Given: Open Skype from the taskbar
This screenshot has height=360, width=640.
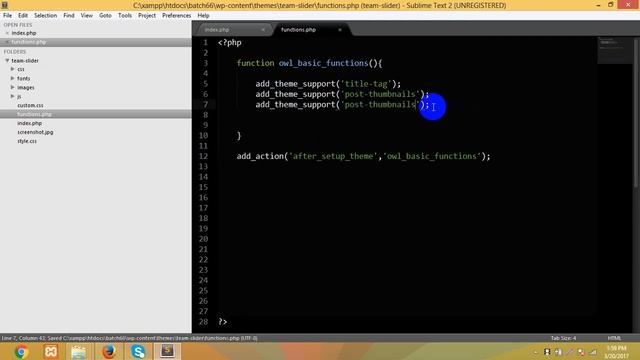Looking at the screenshot, I should (138, 351).
